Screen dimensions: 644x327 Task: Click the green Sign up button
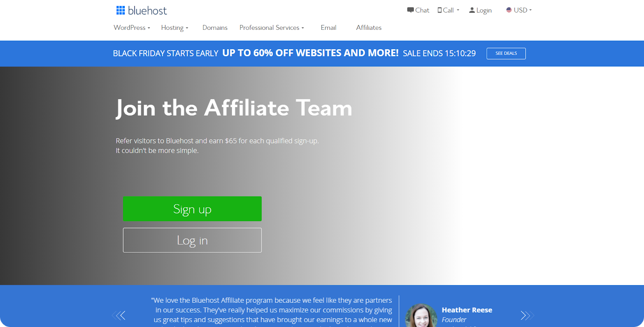pos(192,209)
